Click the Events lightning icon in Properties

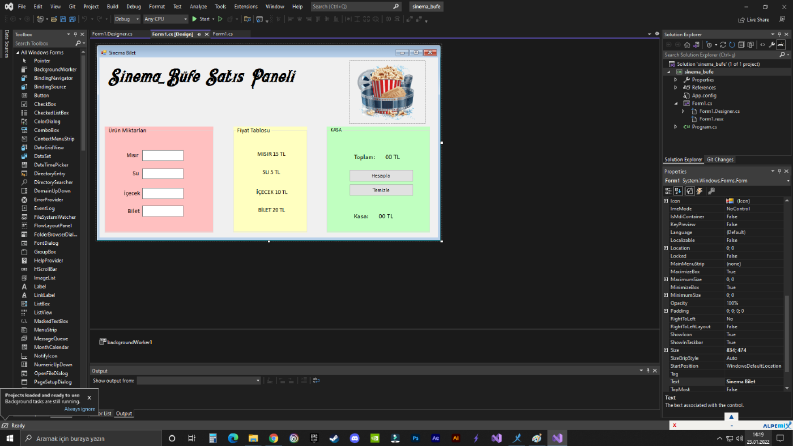pos(699,191)
